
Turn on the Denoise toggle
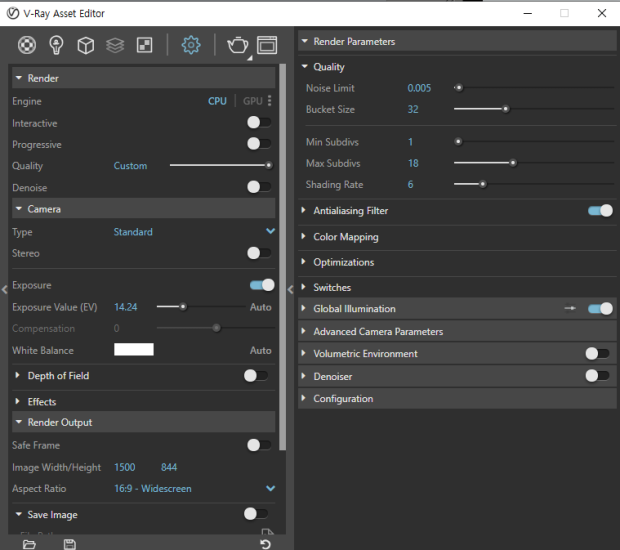click(259, 187)
